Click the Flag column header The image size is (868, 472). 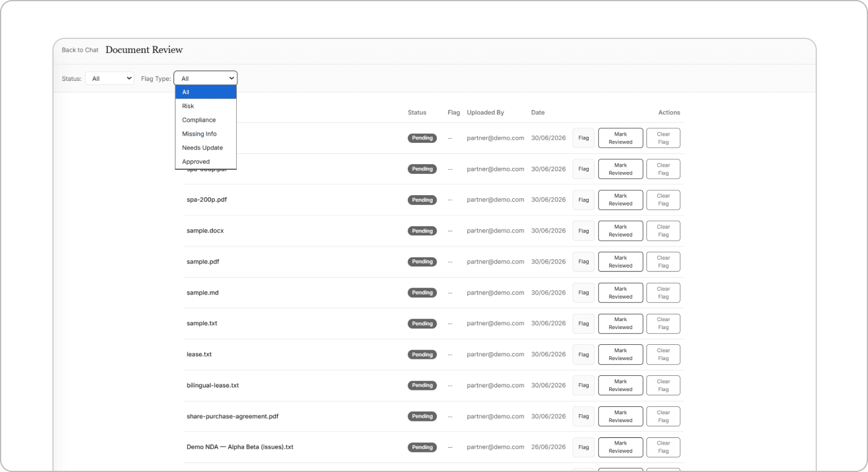(x=453, y=113)
